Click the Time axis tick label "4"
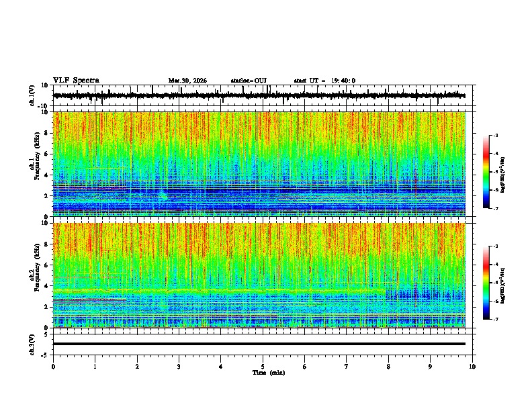 pos(221,367)
